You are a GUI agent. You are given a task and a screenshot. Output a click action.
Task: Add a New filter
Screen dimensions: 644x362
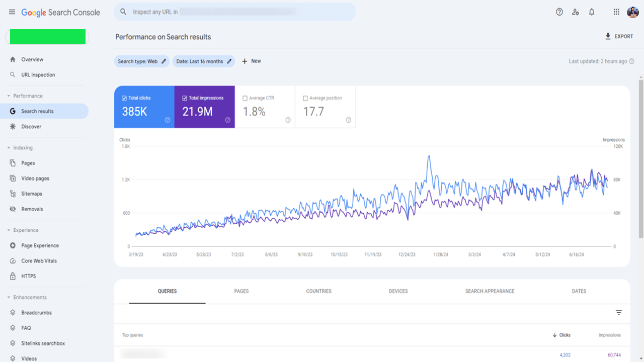pyautogui.click(x=251, y=61)
